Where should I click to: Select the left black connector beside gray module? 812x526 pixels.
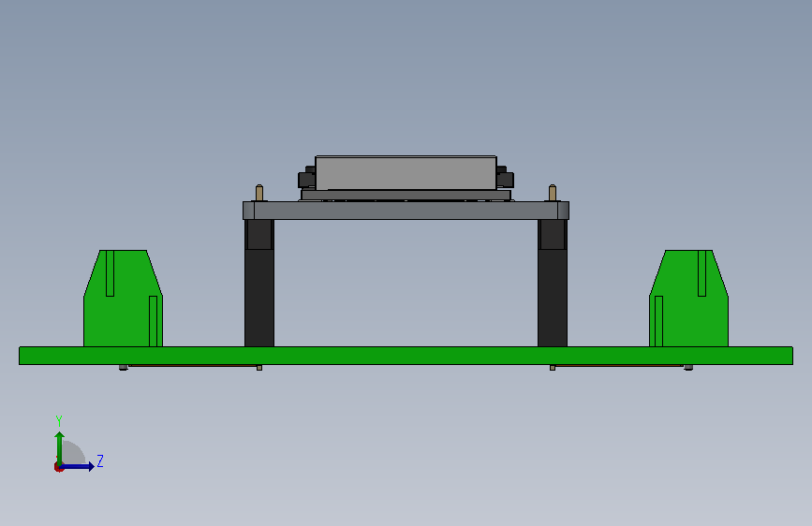(x=306, y=178)
